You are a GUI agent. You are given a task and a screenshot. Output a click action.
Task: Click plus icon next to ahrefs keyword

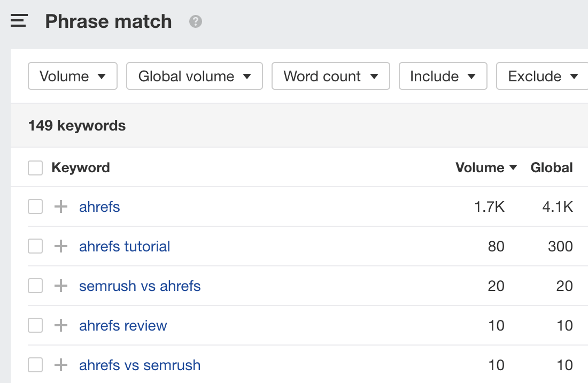(x=61, y=206)
